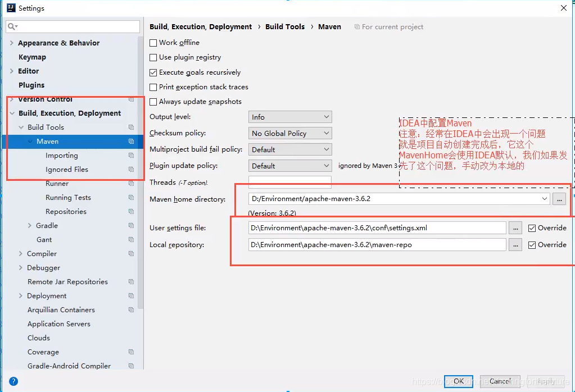Browse for Maven home directory
Screen dimensions: 575x392
[559, 199]
